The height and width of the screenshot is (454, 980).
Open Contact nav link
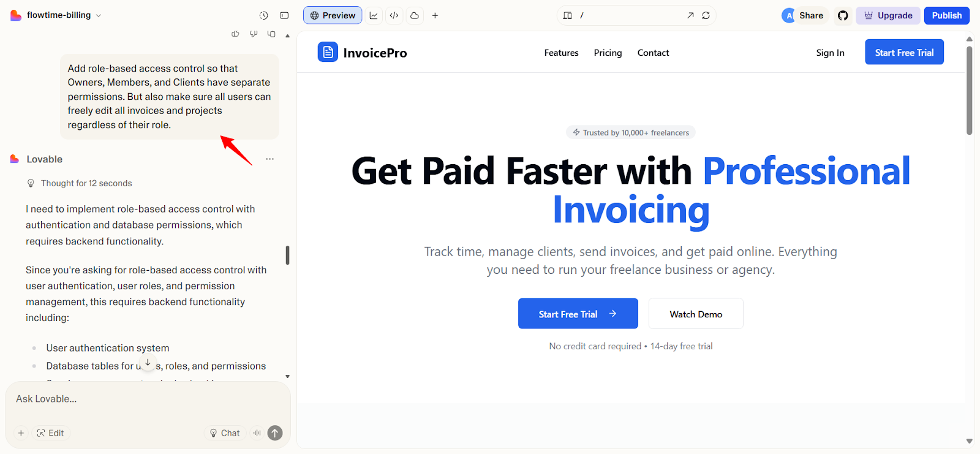653,53
